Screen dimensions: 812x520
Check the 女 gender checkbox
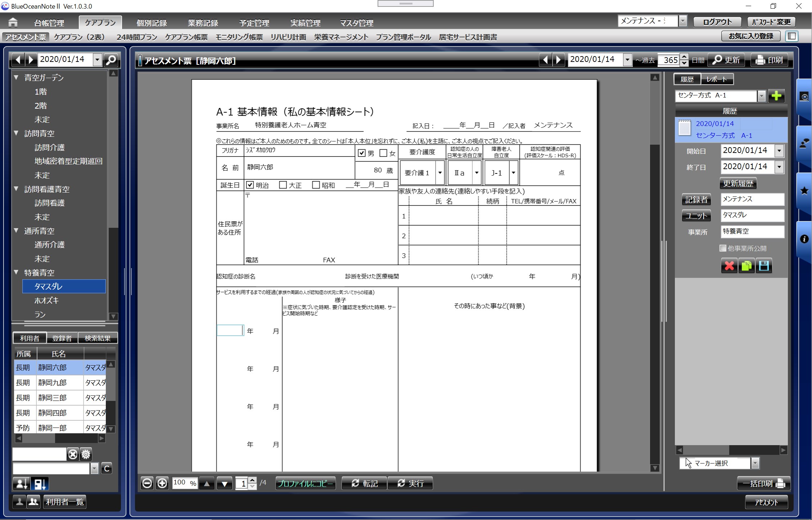pyautogui.click(x=383, y=153)
